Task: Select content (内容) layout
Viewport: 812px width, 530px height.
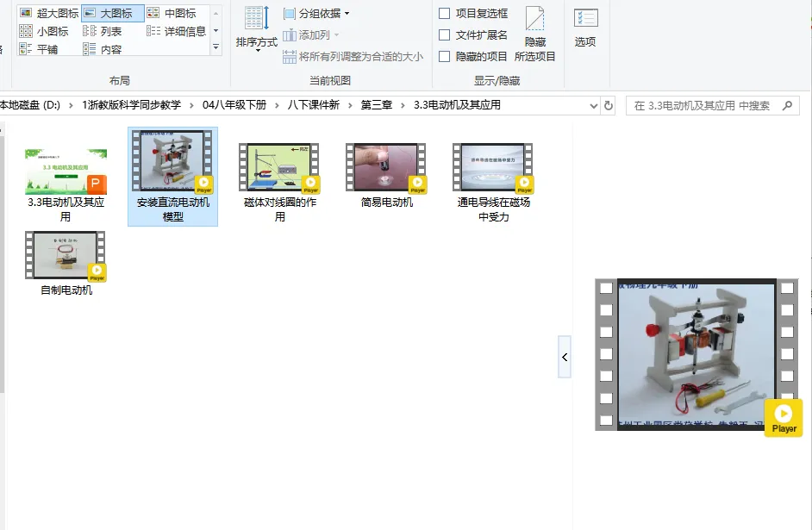Action: pyautogui.click(x=103, y=50)
